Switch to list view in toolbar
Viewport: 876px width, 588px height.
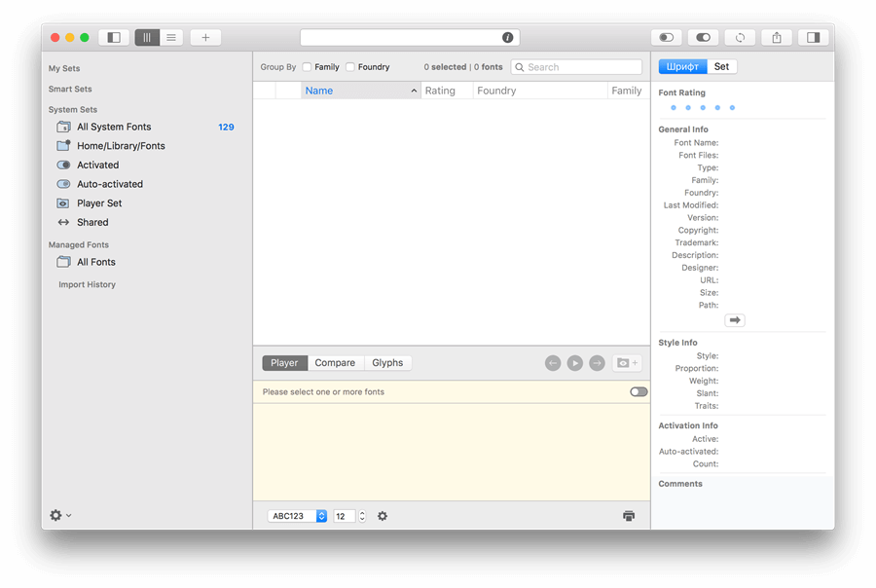click(171, 37)
